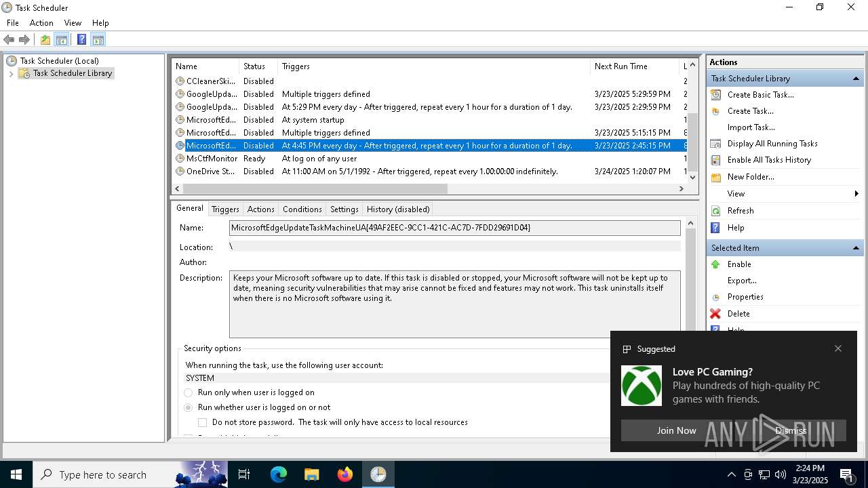Show hidden icons in system tray
This screenshot has height=488, width=868.
pyautogui.click(x=731, y=474)
